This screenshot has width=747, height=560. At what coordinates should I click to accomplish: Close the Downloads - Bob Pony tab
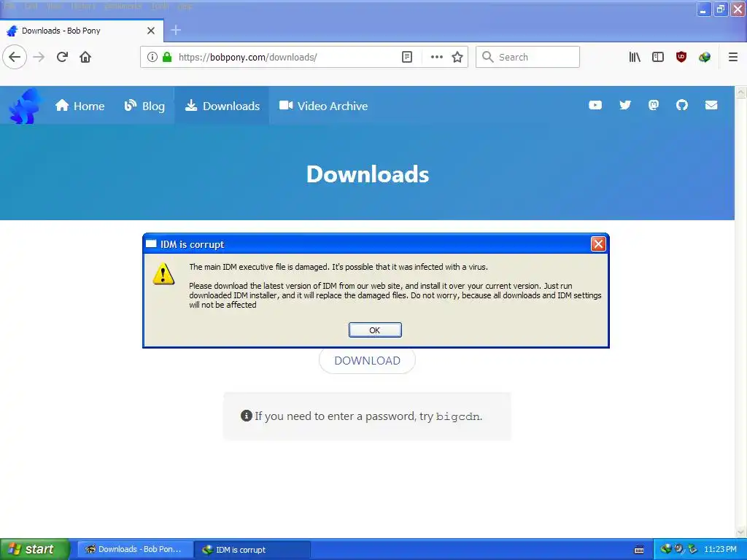151,31
